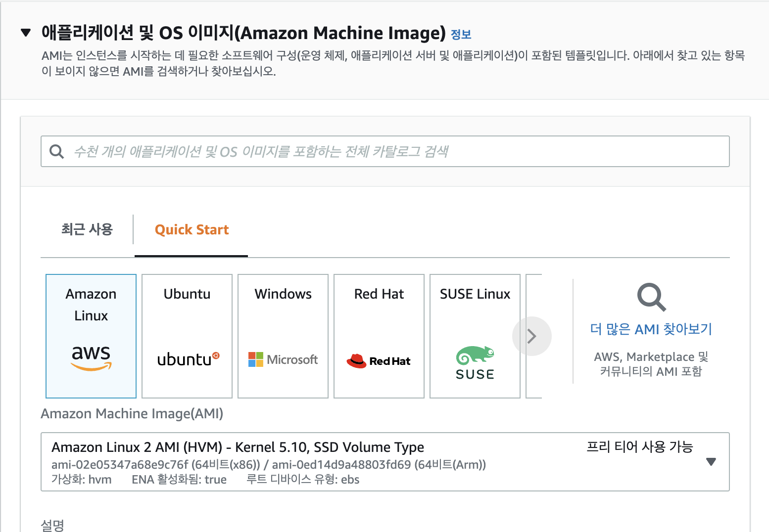This screenshot has height=532, width=769.
Task: Switch to the 최근 사용 tab
Action: 87,229
